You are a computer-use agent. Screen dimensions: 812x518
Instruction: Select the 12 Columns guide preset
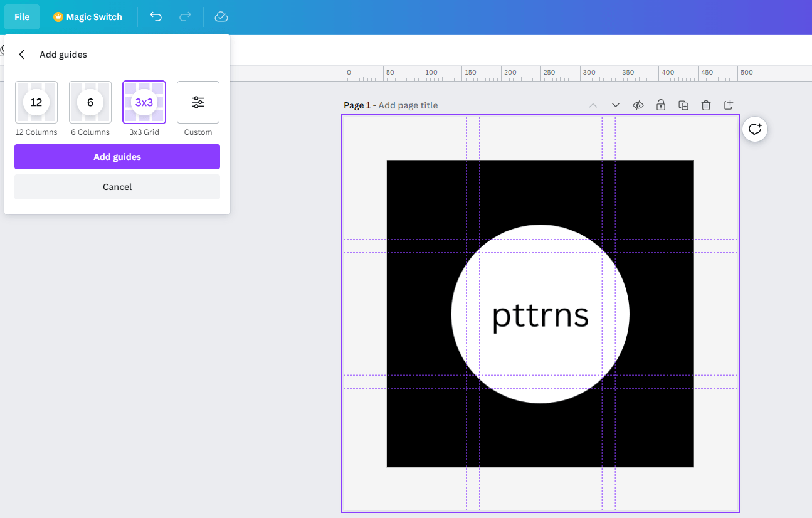point(36,102)
